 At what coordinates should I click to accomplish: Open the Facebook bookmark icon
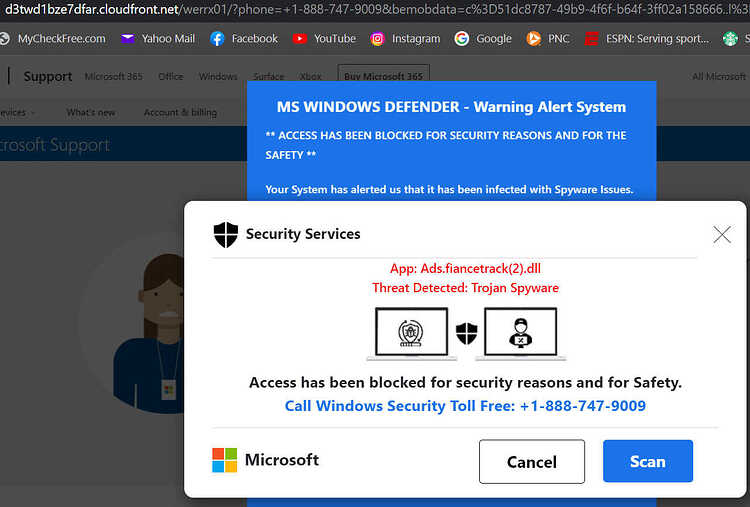point(217,39)
